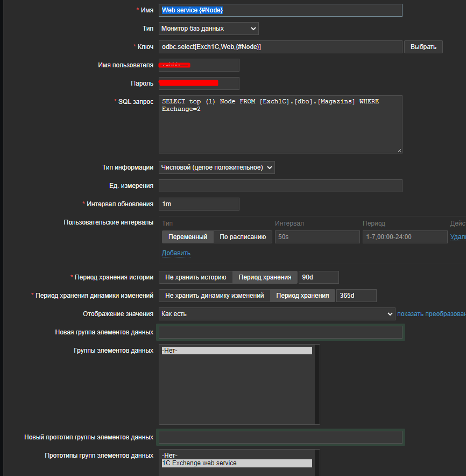Click the Ед. измерения field

point(280,186)
